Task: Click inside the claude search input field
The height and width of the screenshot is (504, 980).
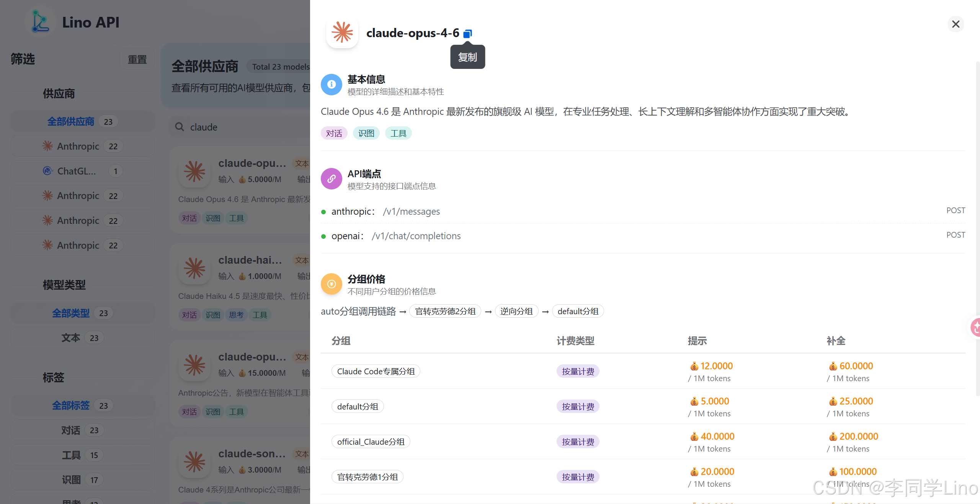Action: coord(237,127)
